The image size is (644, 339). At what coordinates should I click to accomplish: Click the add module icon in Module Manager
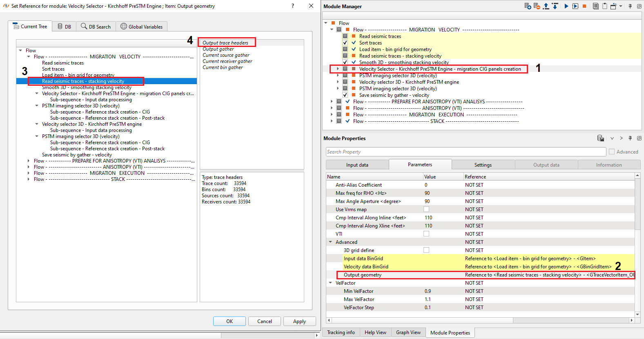coord(528,6)
